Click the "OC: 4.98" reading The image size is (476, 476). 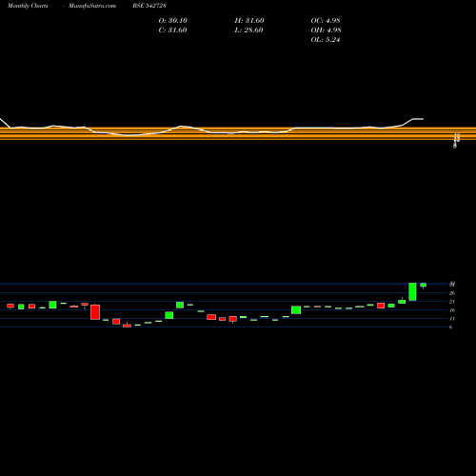326,20
